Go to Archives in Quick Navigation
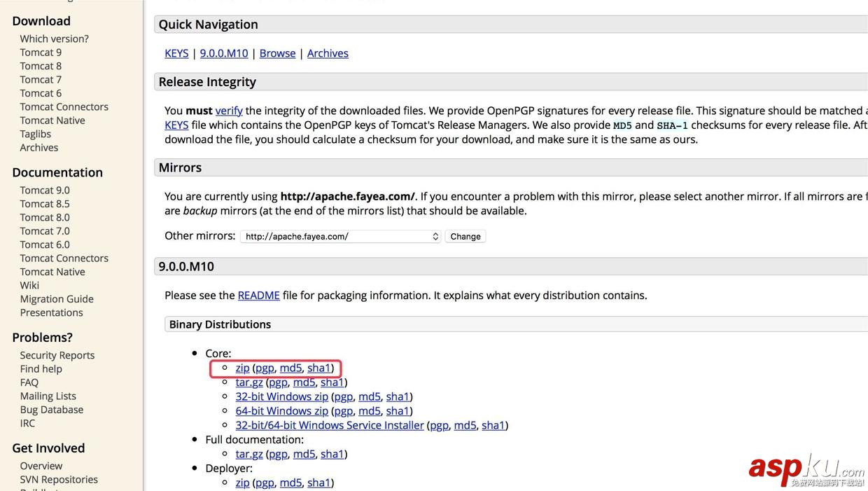This screenshot has height=491, width=868. tap(328, 53)
